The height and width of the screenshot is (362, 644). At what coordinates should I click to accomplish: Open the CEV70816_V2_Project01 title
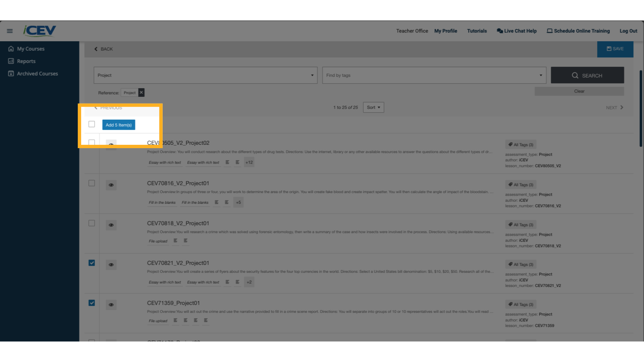tap(178, 183)
